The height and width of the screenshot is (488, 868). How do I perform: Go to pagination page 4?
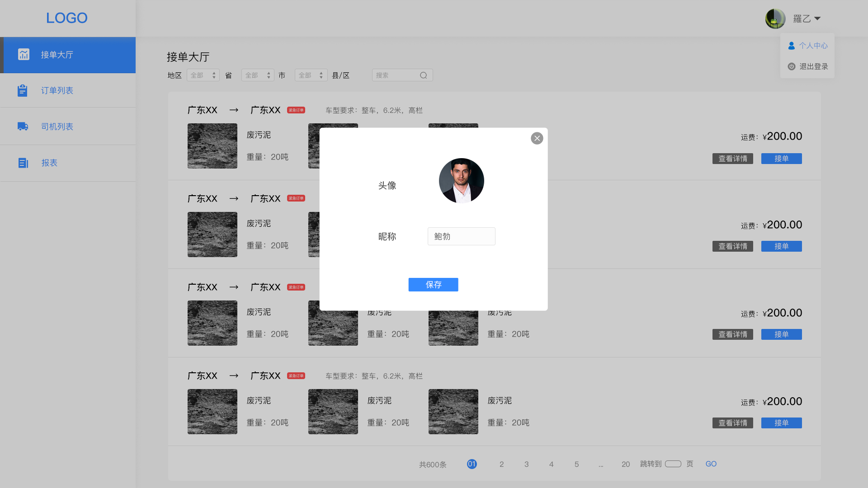(551, 464)
